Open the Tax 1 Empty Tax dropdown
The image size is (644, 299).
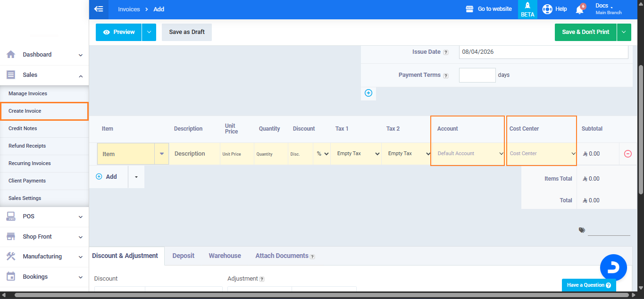pyautogui.click(x=356, y=154)
